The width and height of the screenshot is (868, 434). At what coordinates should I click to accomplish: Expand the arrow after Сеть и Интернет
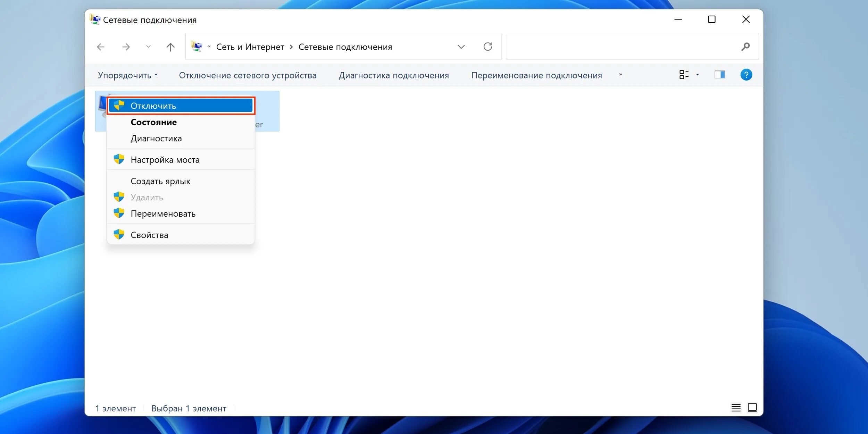(x=291, y=47)
